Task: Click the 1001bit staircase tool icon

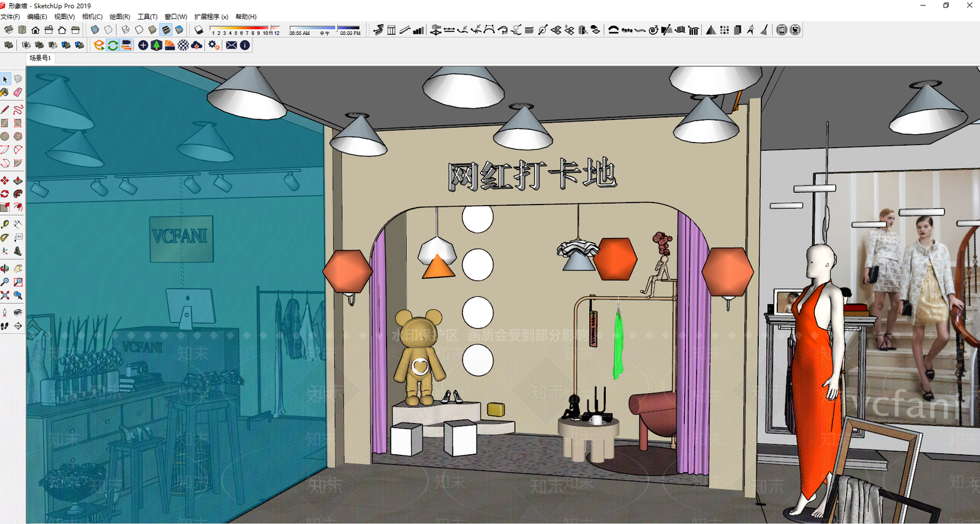Action: pyautogui.click(x=379, y=29)
